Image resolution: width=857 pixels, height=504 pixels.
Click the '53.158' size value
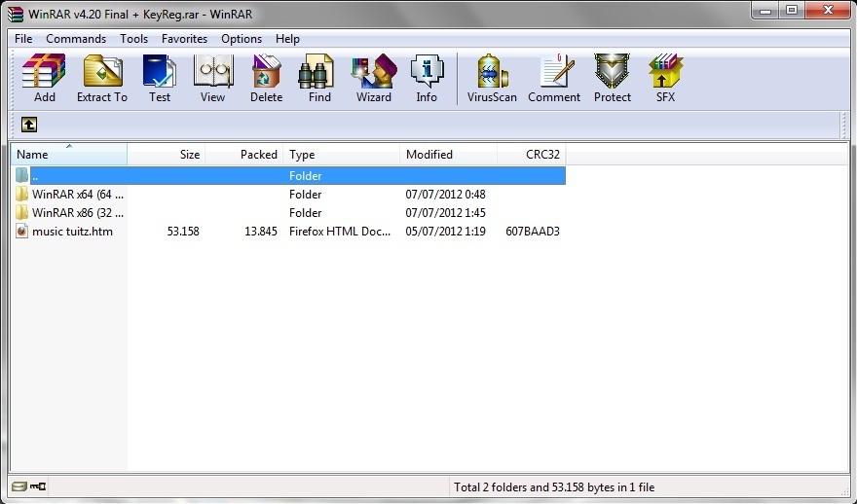click(x=183, y=232)
